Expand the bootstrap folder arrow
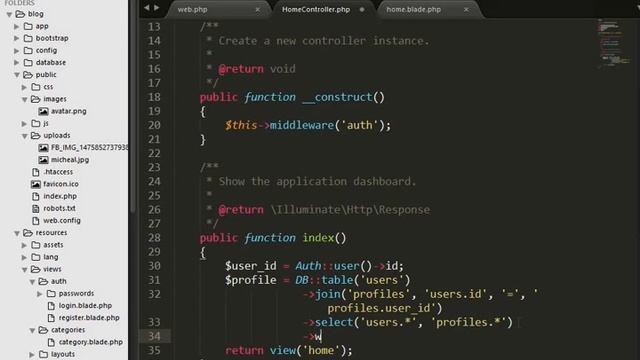 tap(17, 38)
